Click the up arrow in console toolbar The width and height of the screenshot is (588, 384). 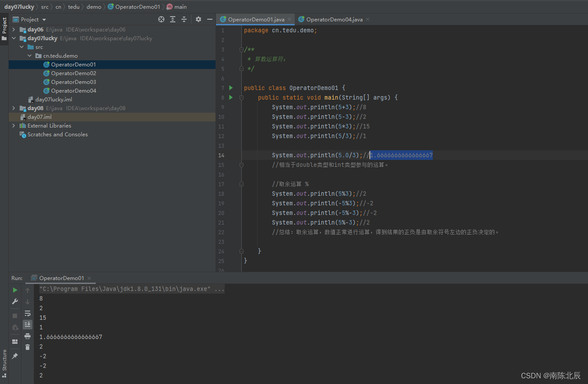pos(28,290)
